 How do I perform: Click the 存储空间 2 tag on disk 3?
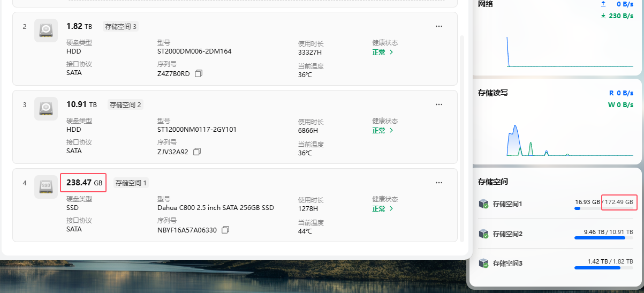click(x=126, y=105)
